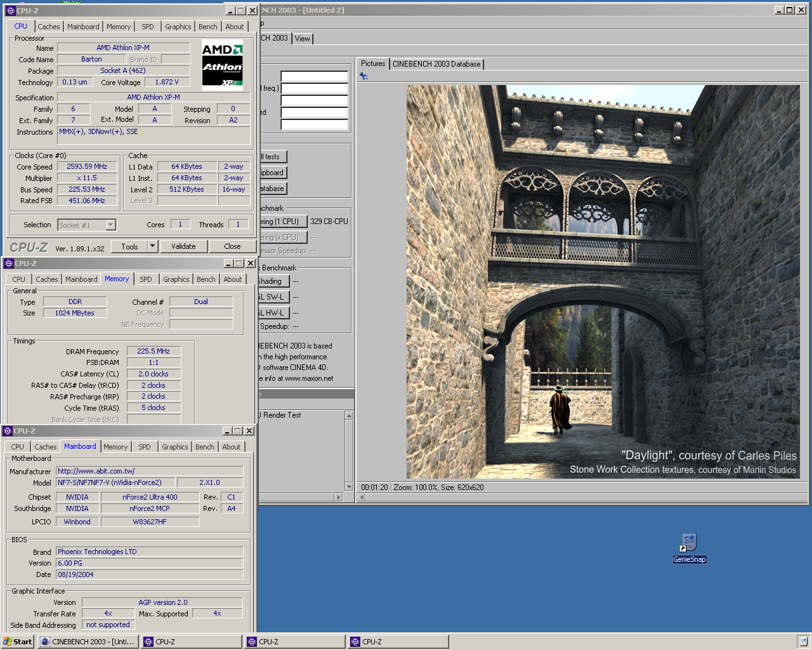
Task: Open the Socket #1 selection combo box
Action: click(x=87, y=225)
